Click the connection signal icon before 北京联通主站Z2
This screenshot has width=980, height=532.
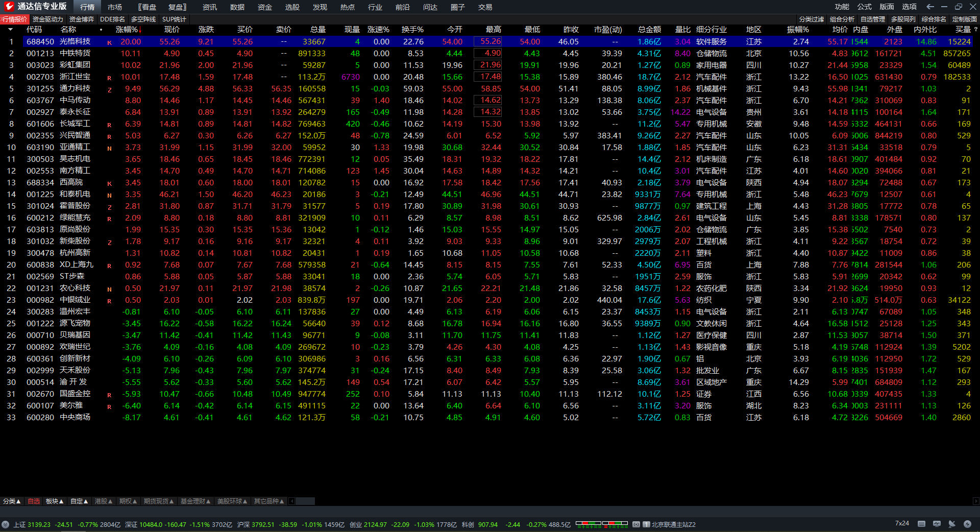(636, 524)
